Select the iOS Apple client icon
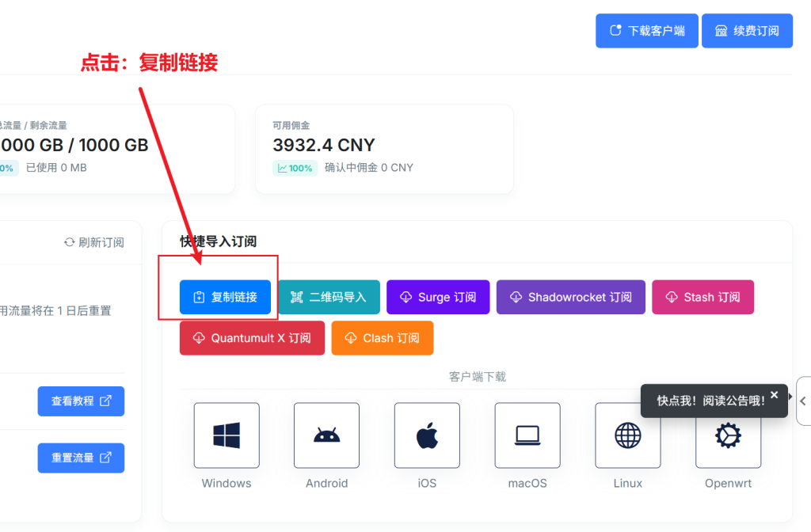Image resolution: width=811 pixels, height=532 pixels. coord(427,435)
